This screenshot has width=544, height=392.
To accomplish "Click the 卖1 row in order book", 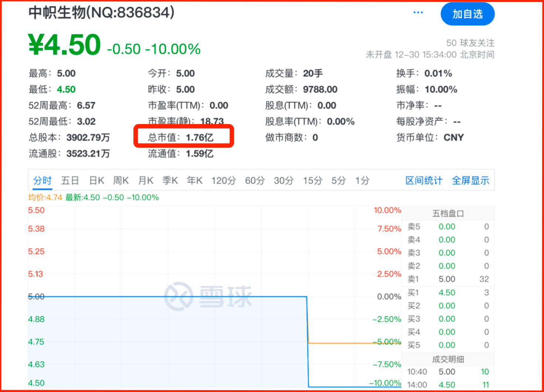I will pos(447,279).
